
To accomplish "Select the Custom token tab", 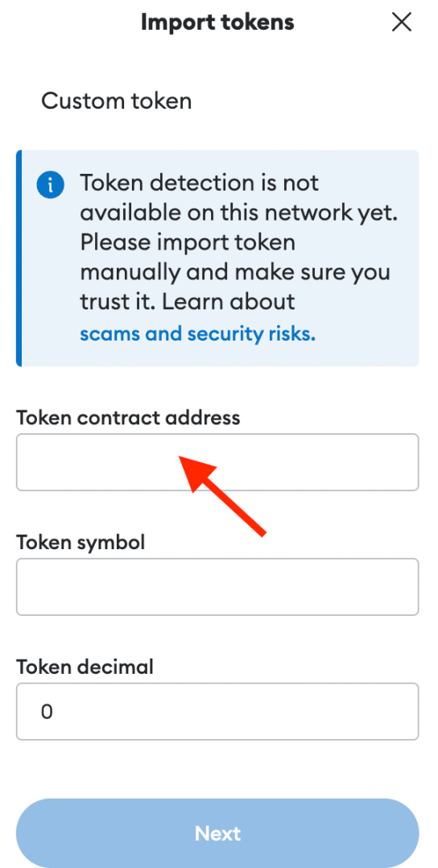I will coord(116,101).
